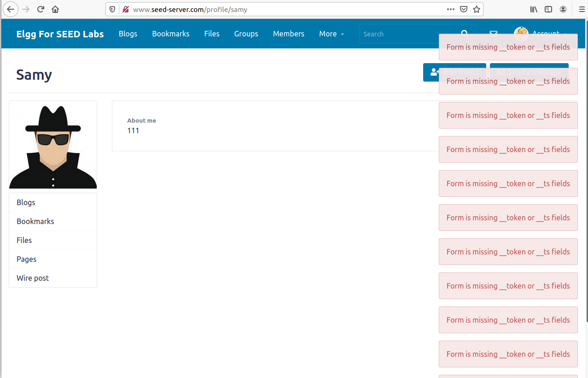Click the Elgg For SEED Labs site title

60,34
